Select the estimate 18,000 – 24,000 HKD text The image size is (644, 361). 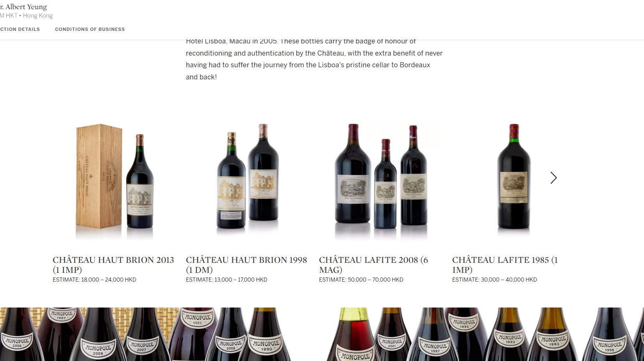94,280
